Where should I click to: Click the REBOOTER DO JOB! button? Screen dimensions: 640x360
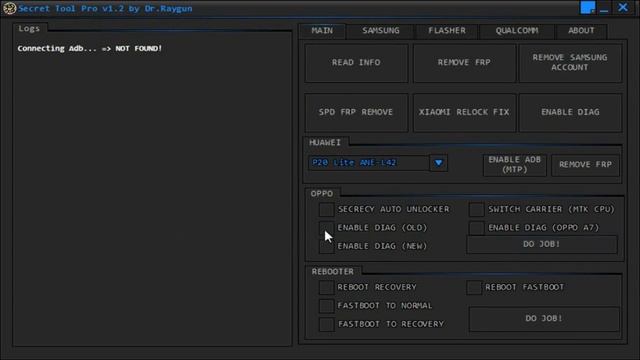544,319
